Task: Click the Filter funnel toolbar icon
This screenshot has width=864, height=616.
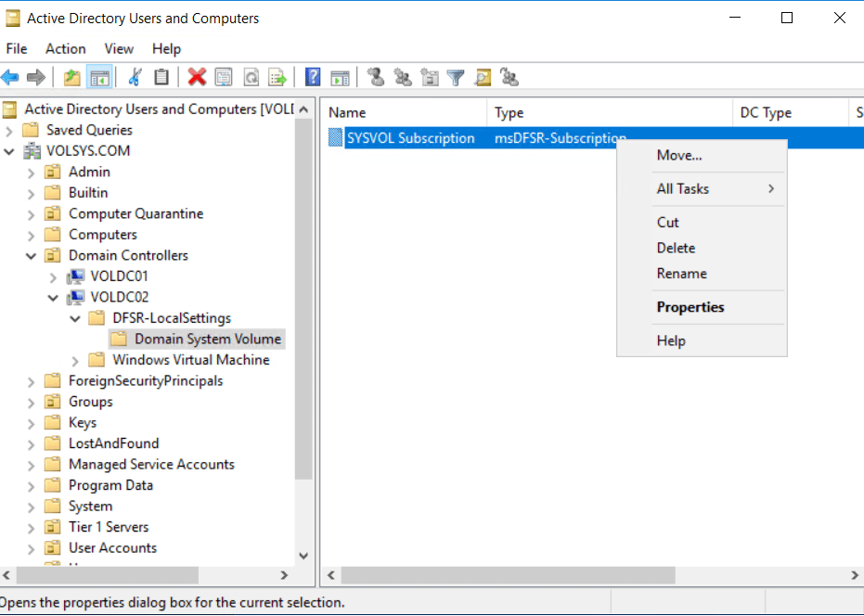Action: tap(455, 78)
